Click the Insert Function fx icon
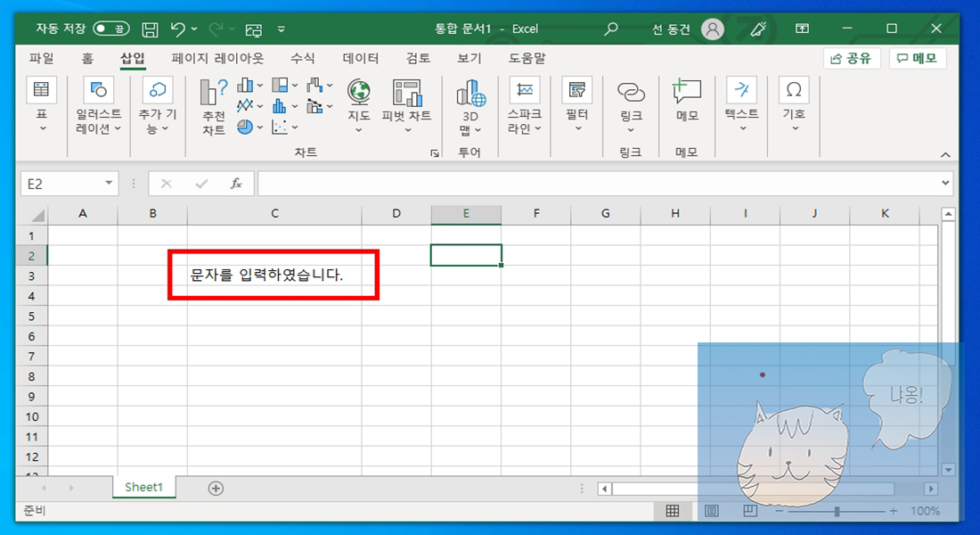This screenshot has height=535, width=980. (236, 184)
